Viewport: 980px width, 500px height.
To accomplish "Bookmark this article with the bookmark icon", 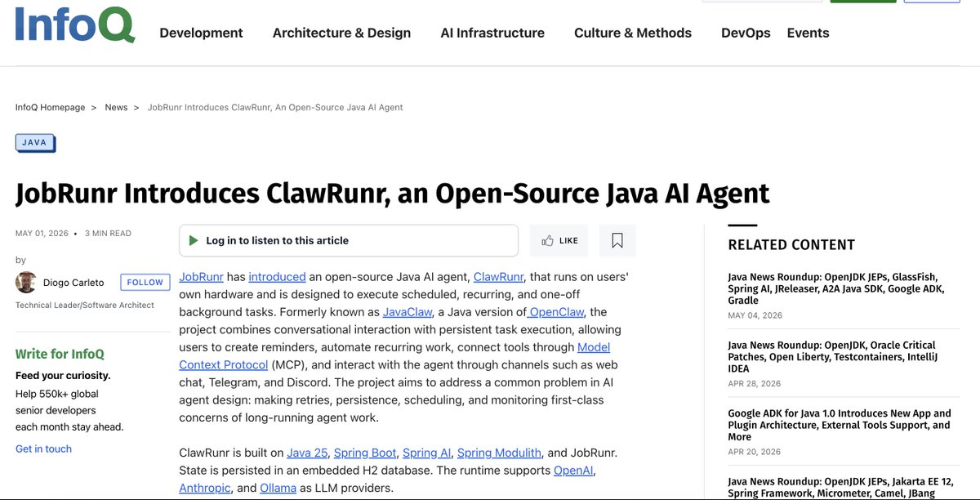I will pyautogui.click(x=617, y=240).
